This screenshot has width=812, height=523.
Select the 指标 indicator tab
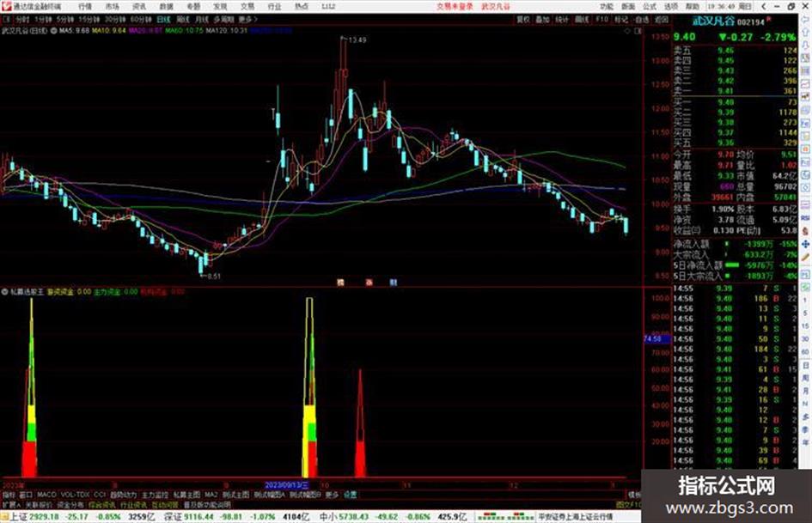[x=9, y=495]
